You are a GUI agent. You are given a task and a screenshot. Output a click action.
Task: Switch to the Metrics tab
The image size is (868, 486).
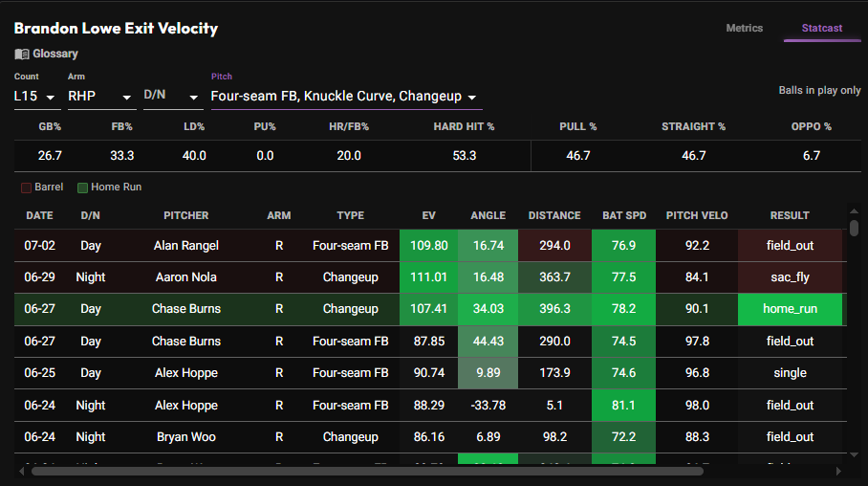pos(744,28)
